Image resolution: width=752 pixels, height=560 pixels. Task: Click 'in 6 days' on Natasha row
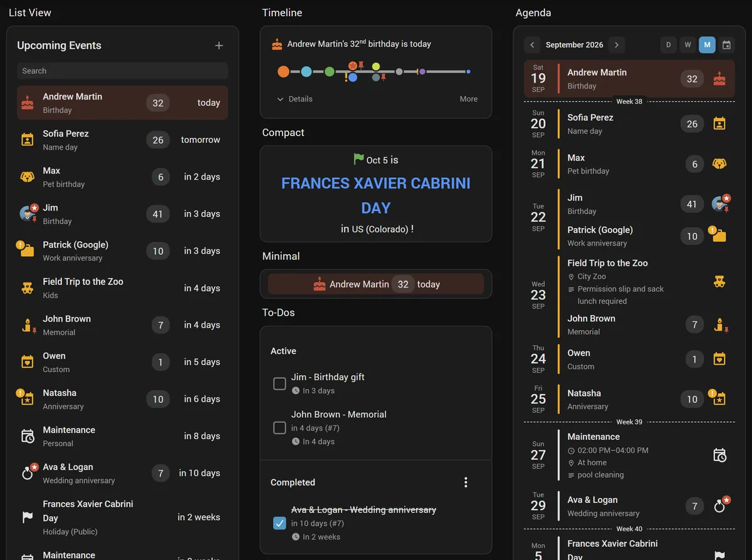pos(202,399)
